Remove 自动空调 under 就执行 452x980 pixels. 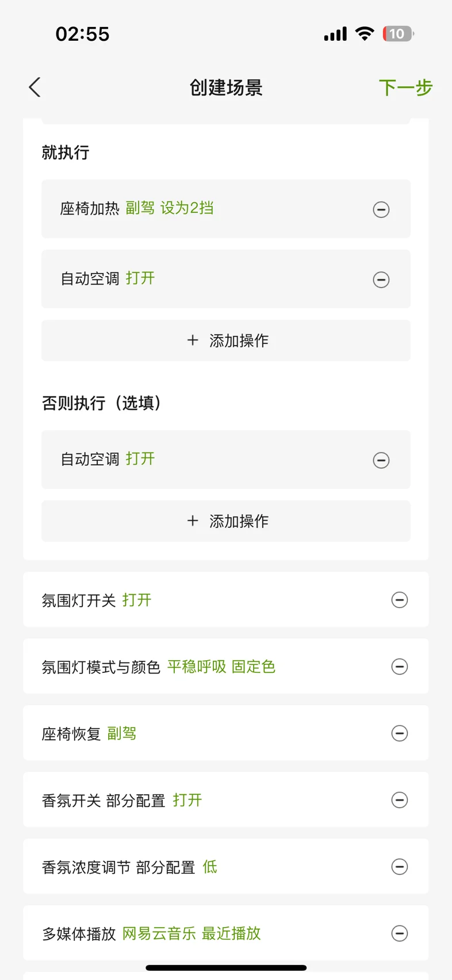(x=381, y=280)
